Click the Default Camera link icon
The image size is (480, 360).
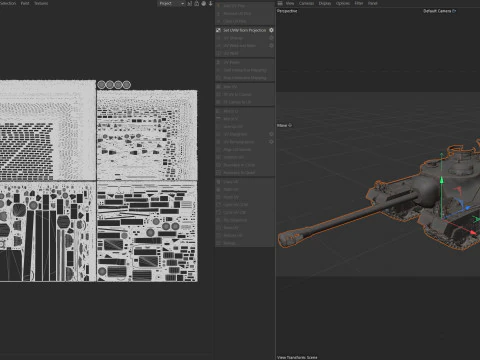point(454,11)
